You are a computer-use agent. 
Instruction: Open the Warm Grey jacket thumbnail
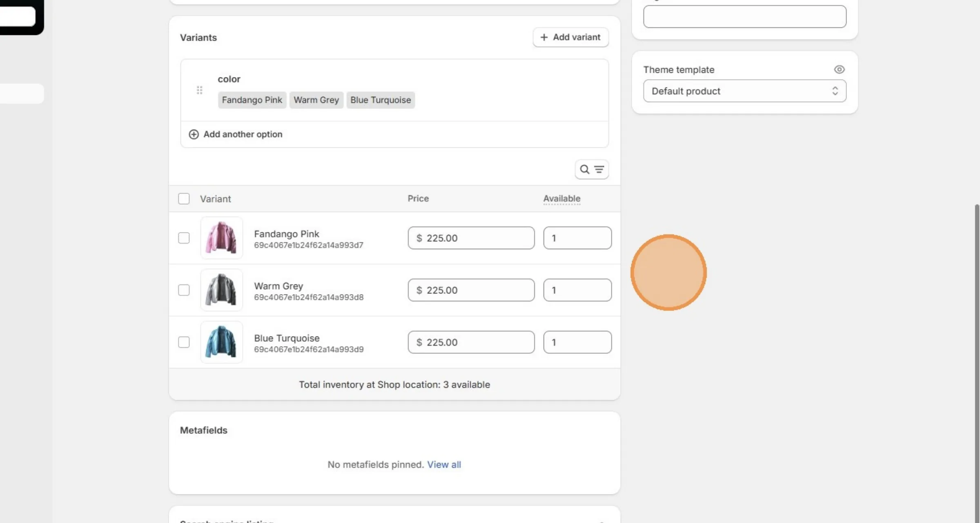point(222,290)
